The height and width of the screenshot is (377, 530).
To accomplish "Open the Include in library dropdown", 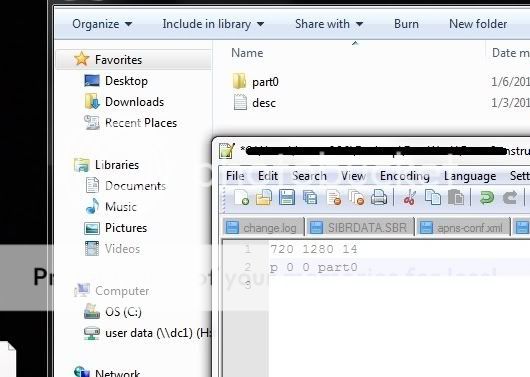I will coord(213,24).
